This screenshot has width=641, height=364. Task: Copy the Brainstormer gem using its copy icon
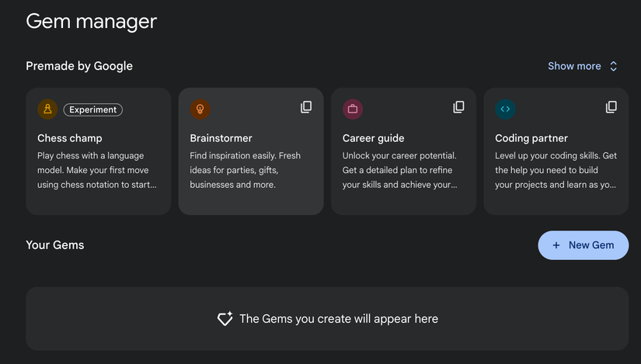pos(306,107)
